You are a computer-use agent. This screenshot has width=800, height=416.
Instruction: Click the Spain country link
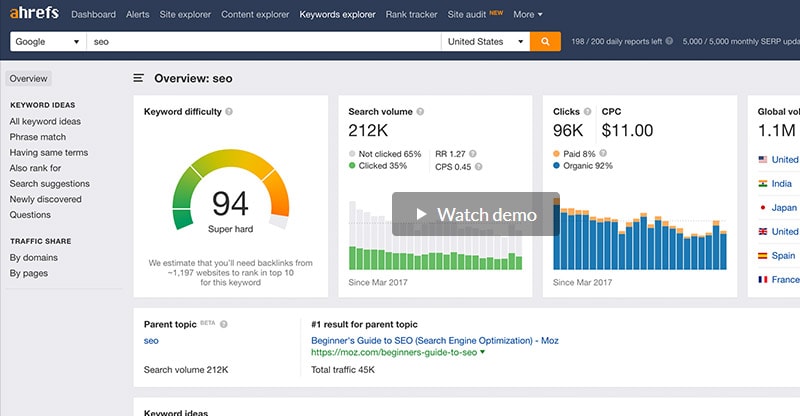coord(783,255)
